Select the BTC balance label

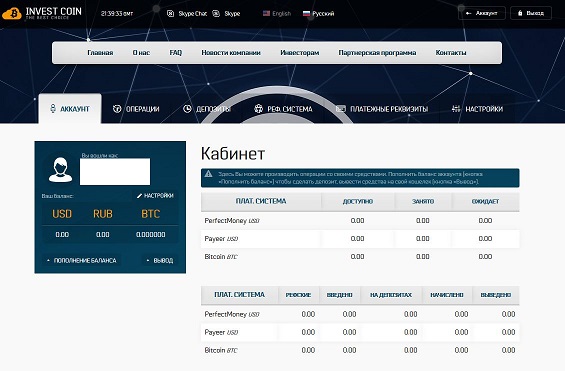(x=150, y=214)
